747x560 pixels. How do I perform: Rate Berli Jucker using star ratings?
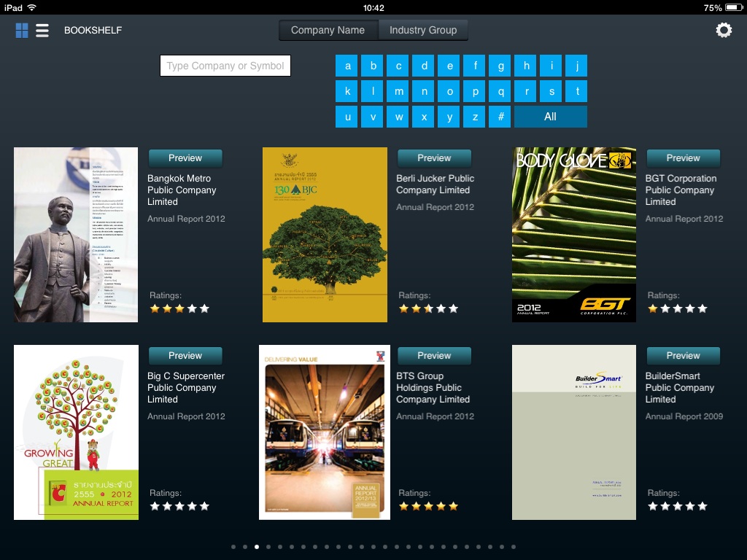point(428,308)
